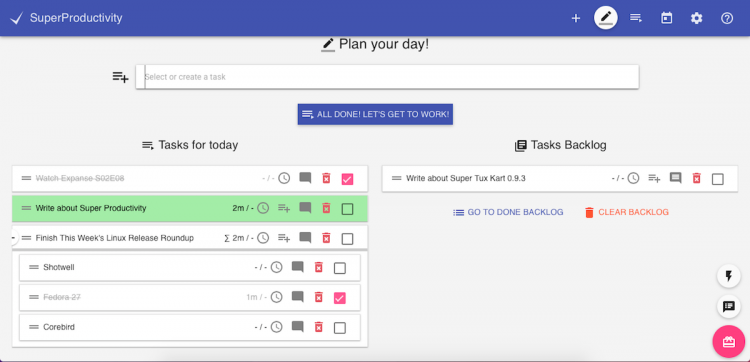Open notes for Write about Super Tux Kart
Screen dimensions: 750x362
(675, 178)
